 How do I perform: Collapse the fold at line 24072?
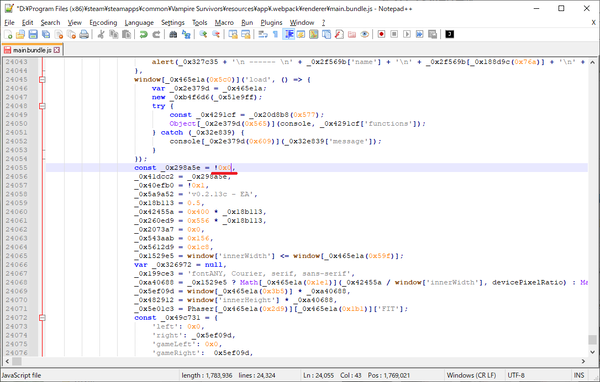[42, 318]
